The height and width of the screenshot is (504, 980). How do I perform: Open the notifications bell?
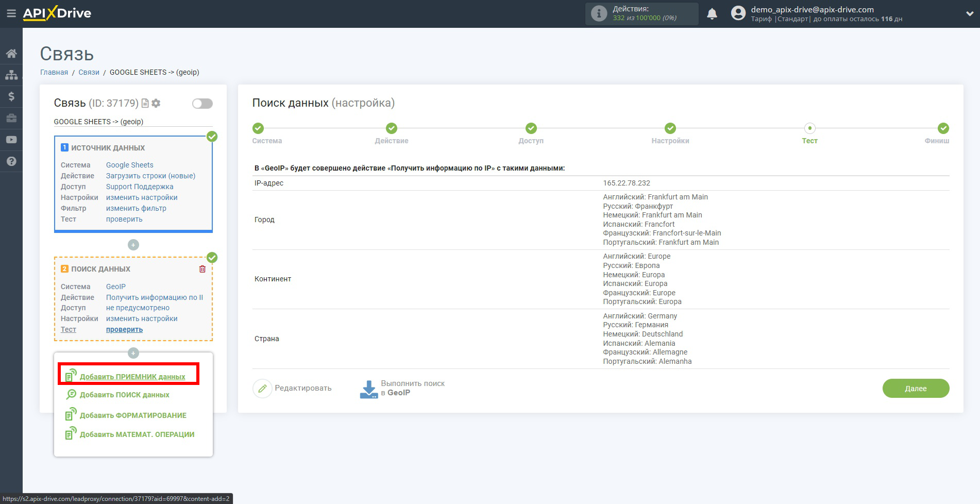pyautogui.click(x=712, y=14)
